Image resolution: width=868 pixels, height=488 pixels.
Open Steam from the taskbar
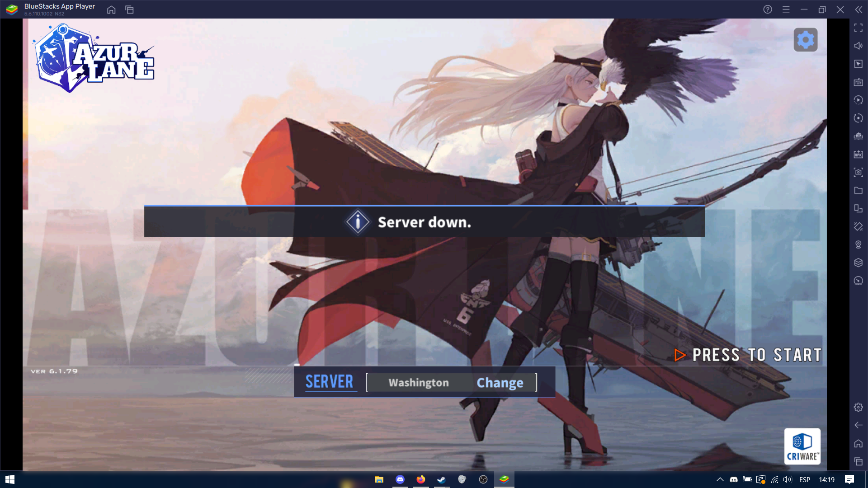point(442,479)
